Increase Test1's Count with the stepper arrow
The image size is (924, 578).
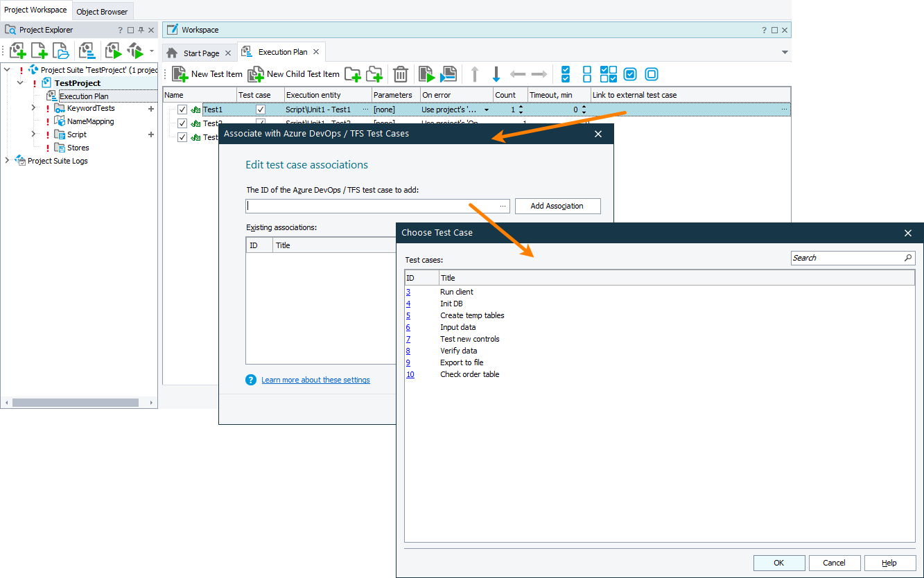(x=521, y=106)
